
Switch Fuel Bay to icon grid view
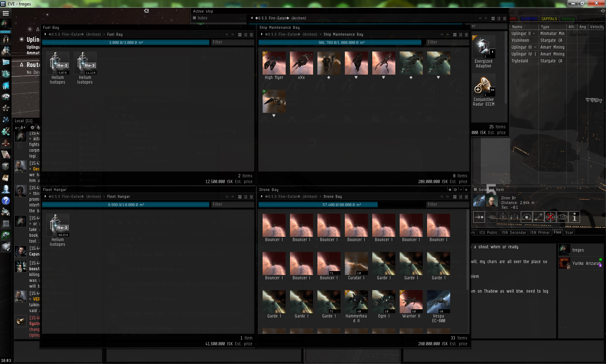(x=240, y=35)
